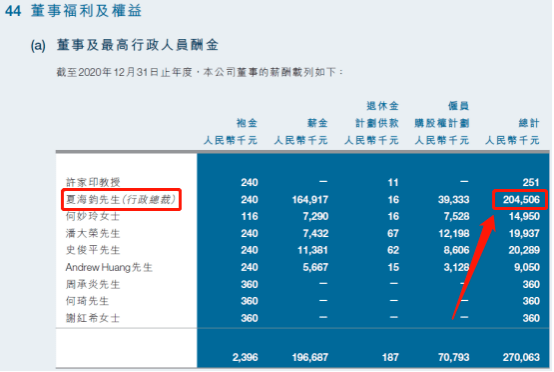Select the 購股權計劃 column header
This screenshot has height=372, width=554.
[442, 123]
